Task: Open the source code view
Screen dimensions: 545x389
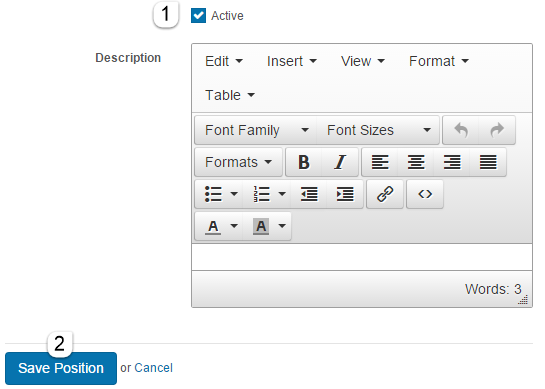Action: coord(425,194)
